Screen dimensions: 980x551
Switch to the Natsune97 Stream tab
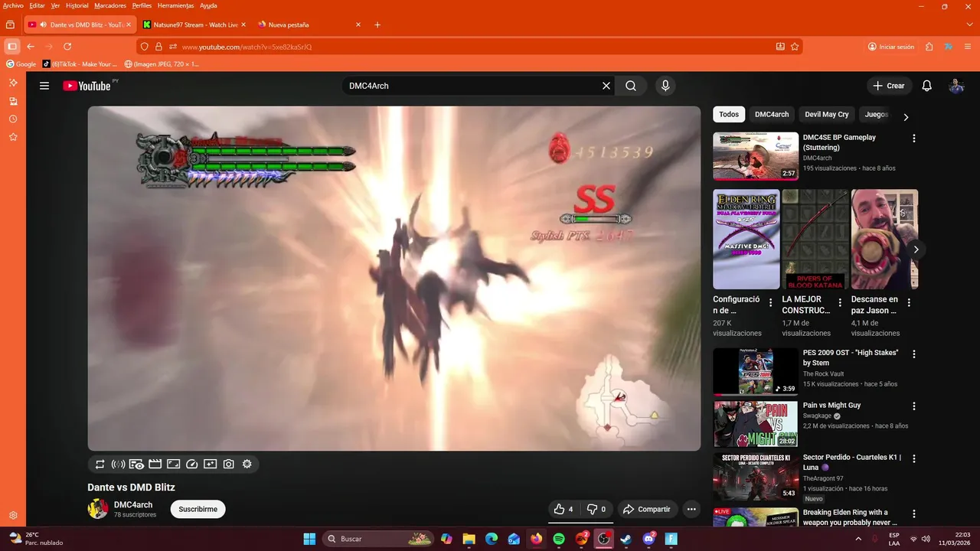point(194,24)
